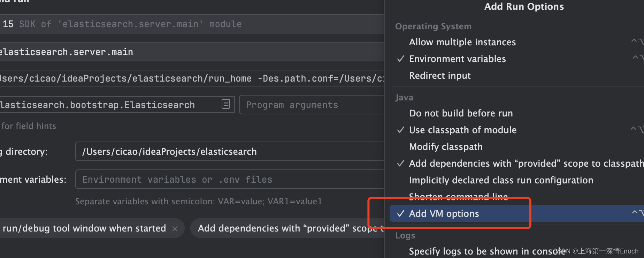Click the VM options field with -Des.path.conf
Image resolution: width=644 pixels, height=258 pixels.
(x=192, y=78)
